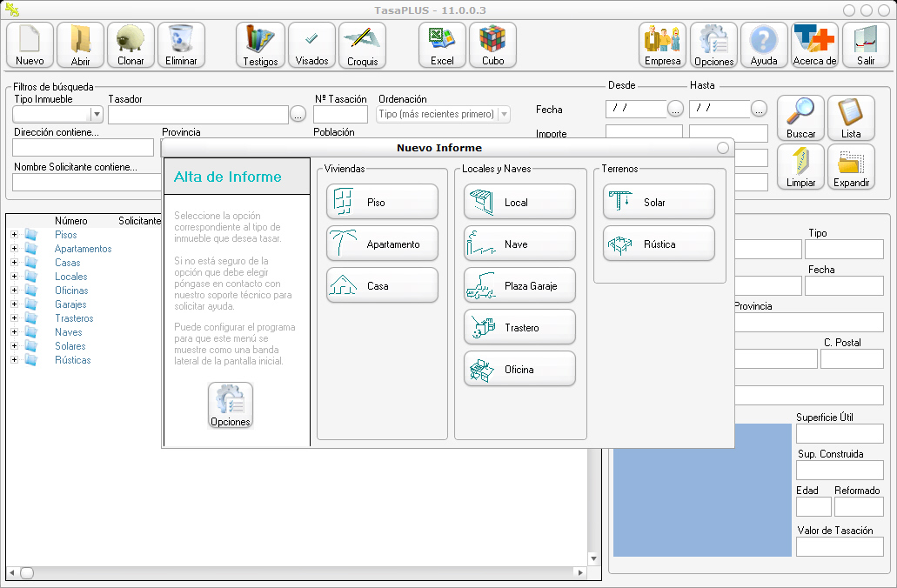This screenshot has height=588, width=897.
Task: Click the Nuevo toolbar icon
Action: click(x=30, y=45)
